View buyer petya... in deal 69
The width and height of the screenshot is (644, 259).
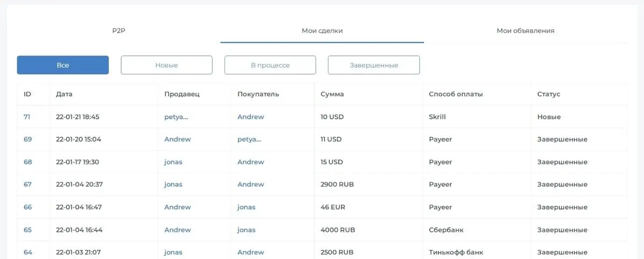249,139
